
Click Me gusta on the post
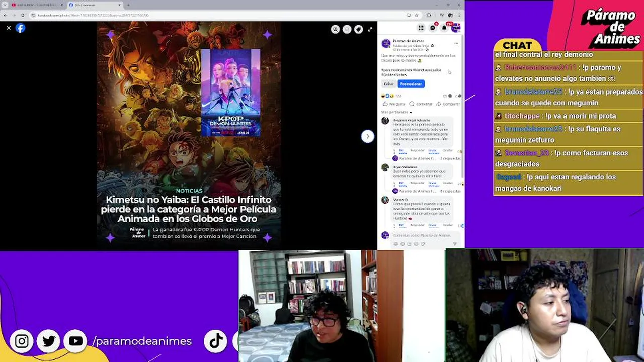point(394,104)
